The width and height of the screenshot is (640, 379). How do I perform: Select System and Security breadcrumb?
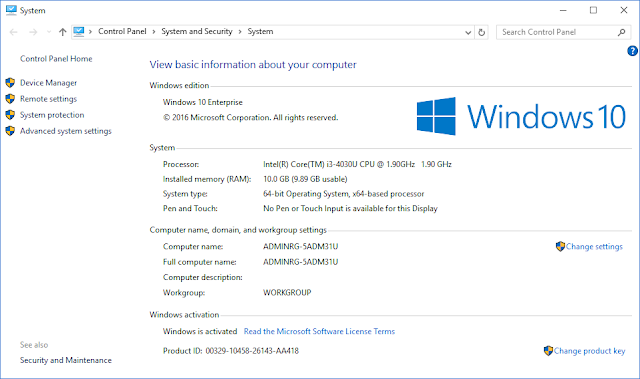click(x=197, y=31)
